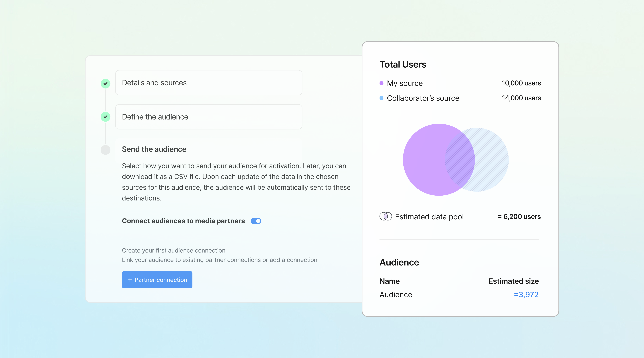Expand the Define the audience step
The width and height of the screenshot is (644, 358).
[x=209, y=117]
